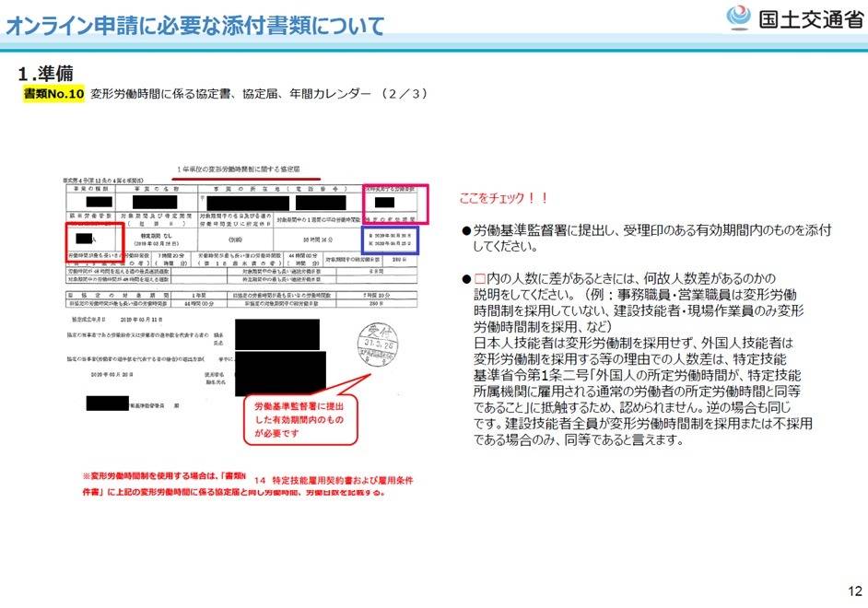Click the small red square symbol in bullet text
This screenshot has width=868, height=608.
(479, 278)
